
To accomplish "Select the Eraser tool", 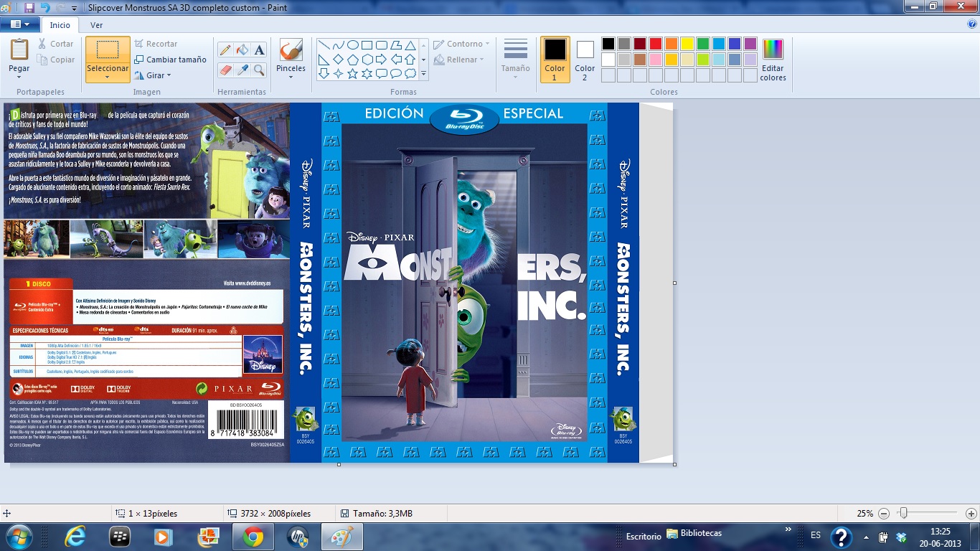I will (x=225, y=70).
